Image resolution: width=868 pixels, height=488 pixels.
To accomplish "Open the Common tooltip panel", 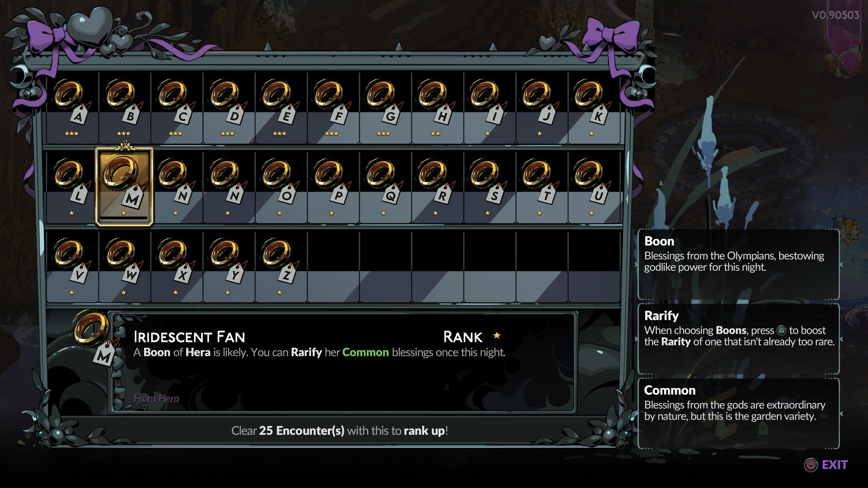I will [738, 413].
